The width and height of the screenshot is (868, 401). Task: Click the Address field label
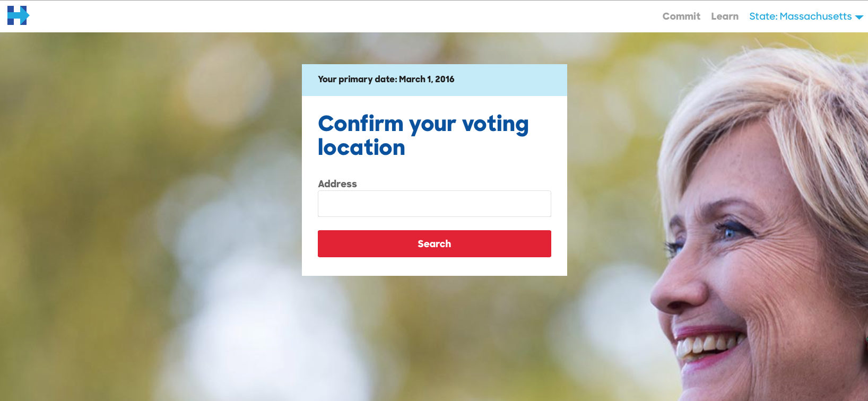point(337,184)
